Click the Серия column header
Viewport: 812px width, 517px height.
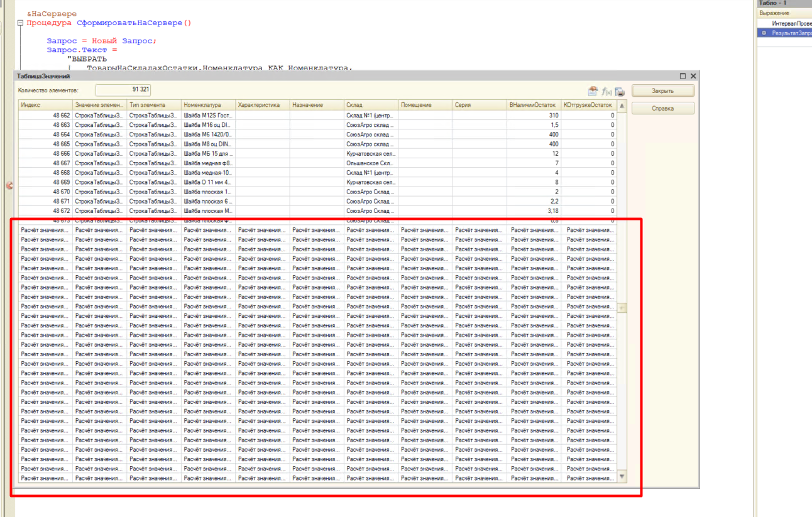[480, 105]
